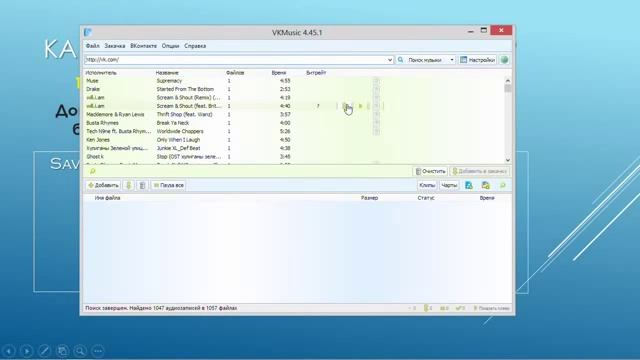Sort by the Название column header
This screenshot has height=360, width=640.
tap(167, 73)
